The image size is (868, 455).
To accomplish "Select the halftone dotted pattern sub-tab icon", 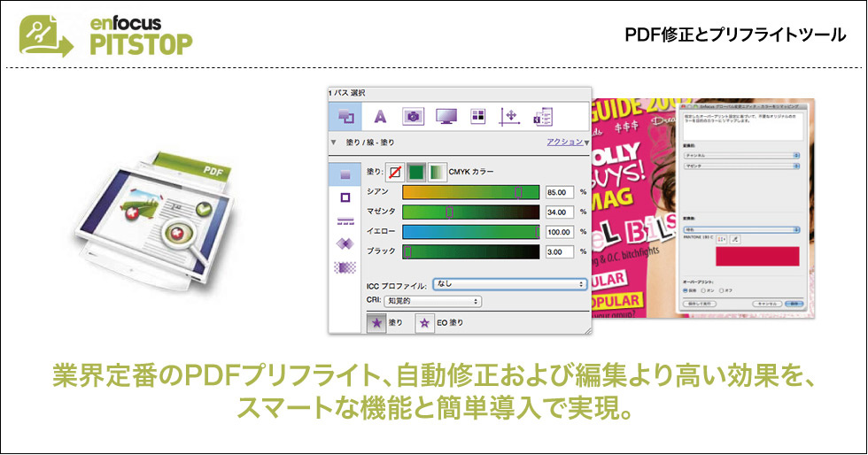I will pos(345,268).
